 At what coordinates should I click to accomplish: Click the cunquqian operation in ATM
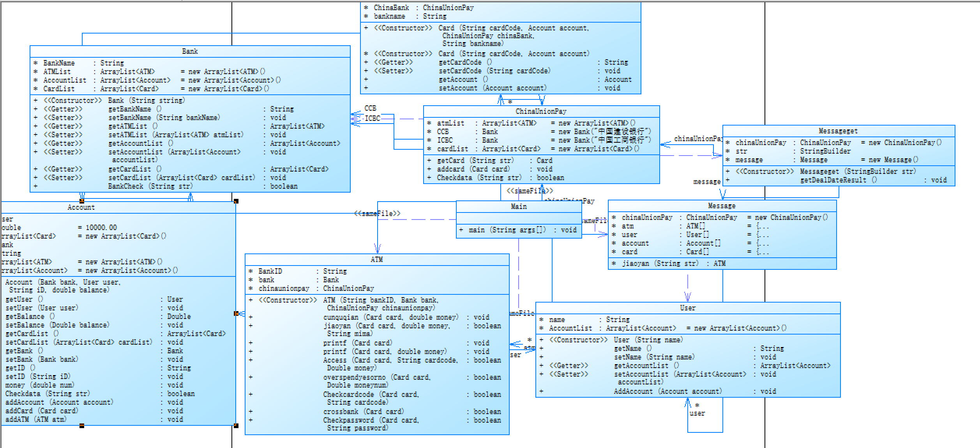pyautogui.click(x=390, y=317)
